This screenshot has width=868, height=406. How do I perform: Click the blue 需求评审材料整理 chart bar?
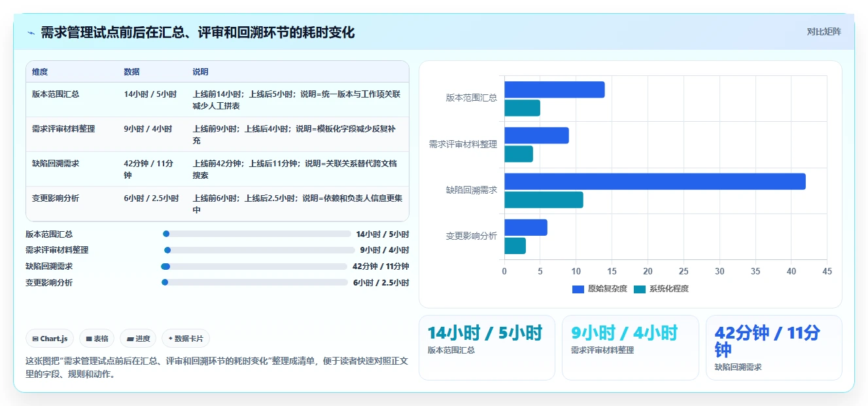point(536,136)
